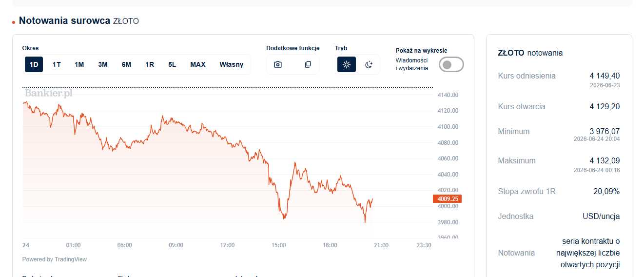Open the Własny custom period
The height and width of the screenshot is (277, 644).
[x=231, y=64]
